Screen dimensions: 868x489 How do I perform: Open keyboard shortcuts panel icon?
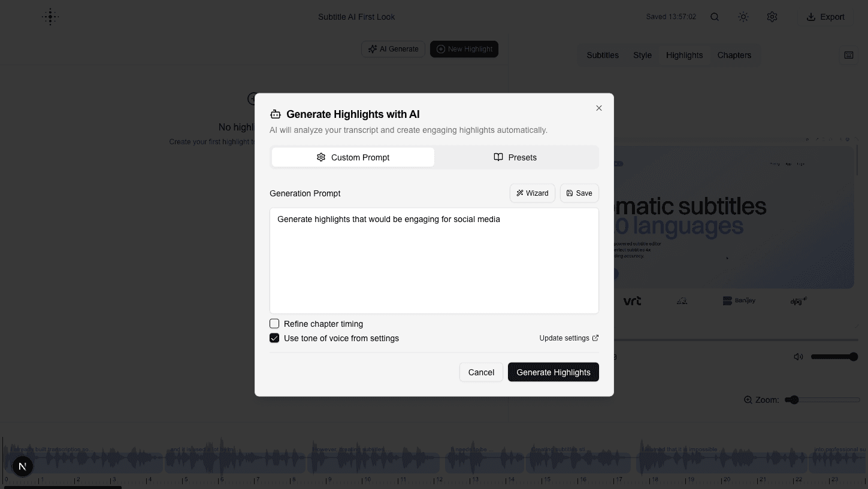[848, 54]
